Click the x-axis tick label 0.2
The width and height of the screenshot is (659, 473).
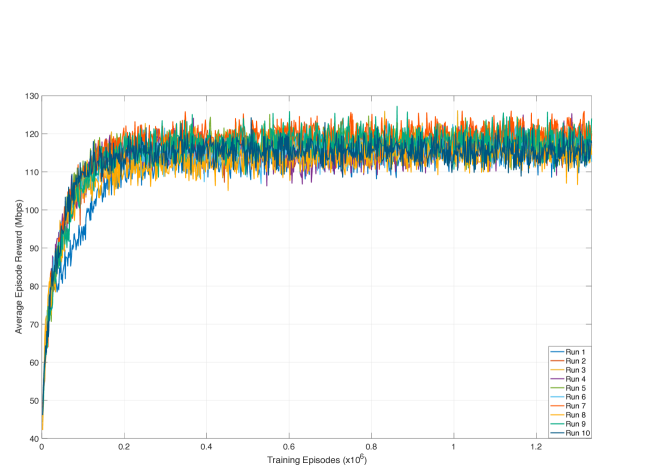(x=124, y=447)
